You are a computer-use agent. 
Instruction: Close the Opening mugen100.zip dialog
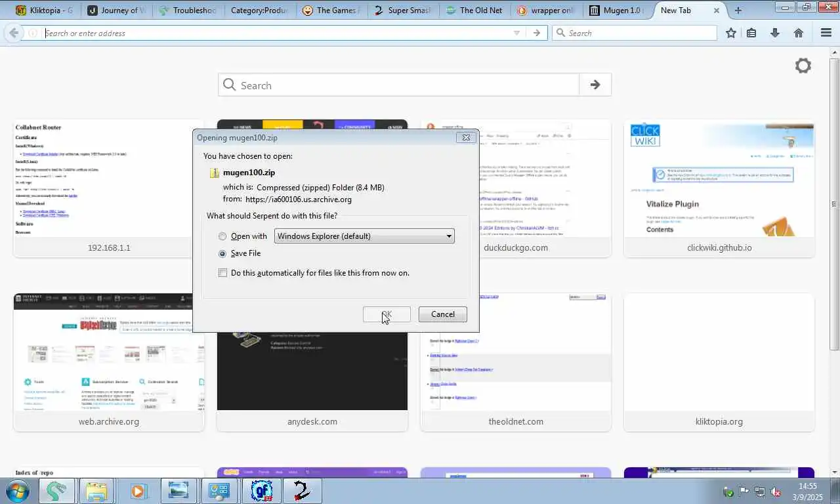tap(466, 137)
